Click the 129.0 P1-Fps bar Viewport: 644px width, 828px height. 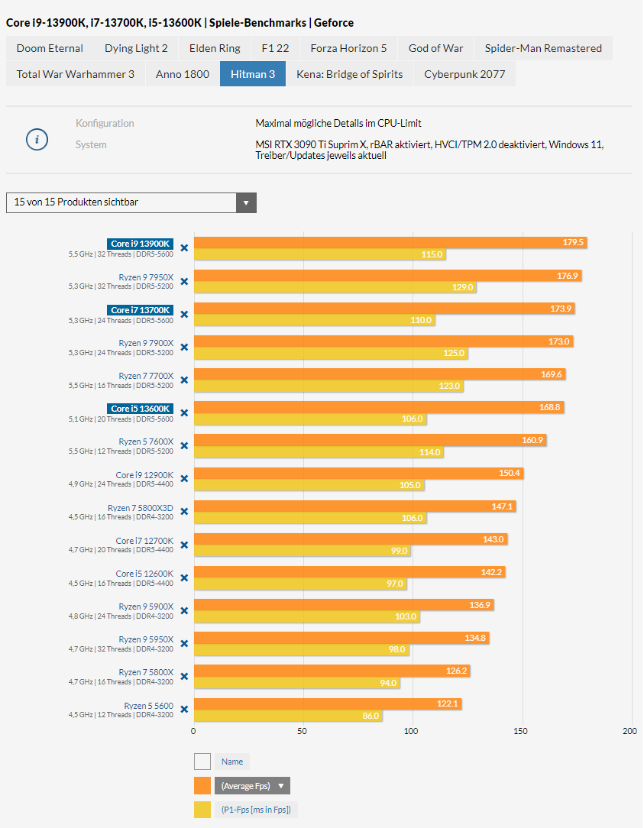(335, 287)
